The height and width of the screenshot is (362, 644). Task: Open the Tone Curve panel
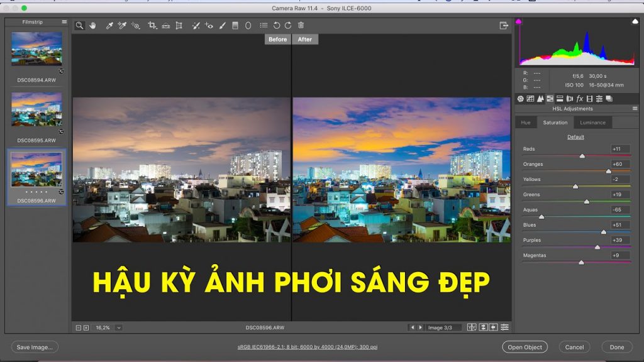(x=531, y=99)
